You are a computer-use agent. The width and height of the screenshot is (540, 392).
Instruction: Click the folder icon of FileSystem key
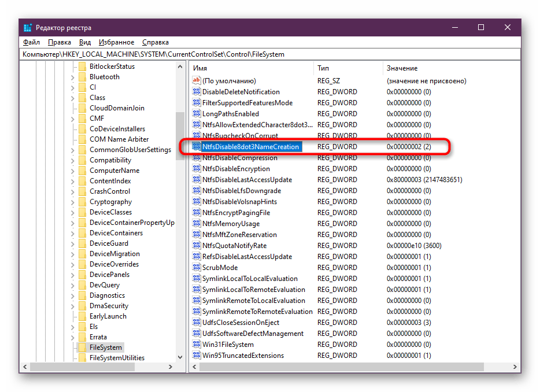[82, 347]
